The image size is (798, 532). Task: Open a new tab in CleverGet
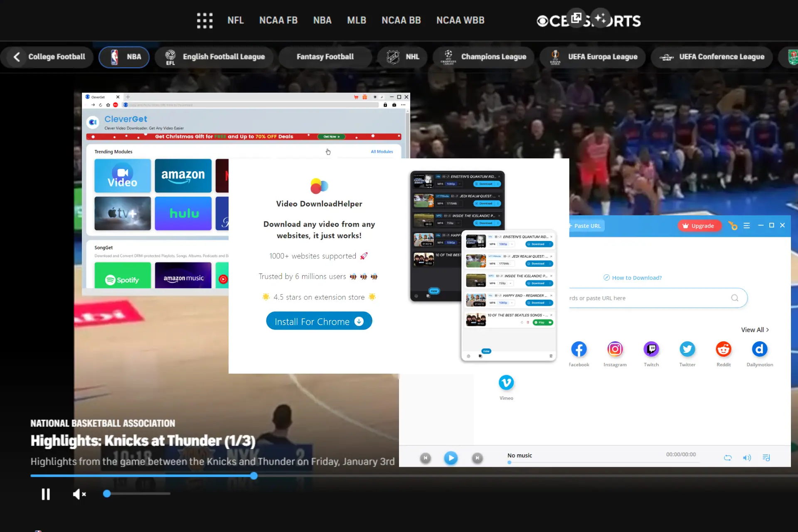(128, 97)
